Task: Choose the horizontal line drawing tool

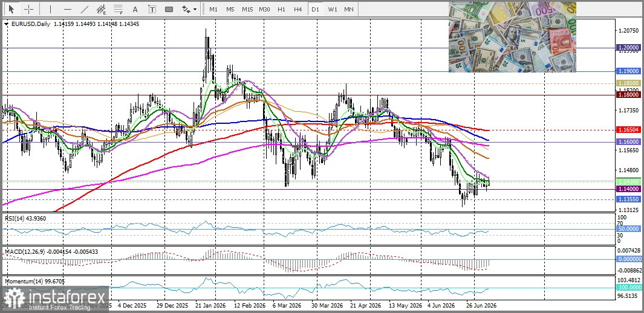Action: coord(68,9)
